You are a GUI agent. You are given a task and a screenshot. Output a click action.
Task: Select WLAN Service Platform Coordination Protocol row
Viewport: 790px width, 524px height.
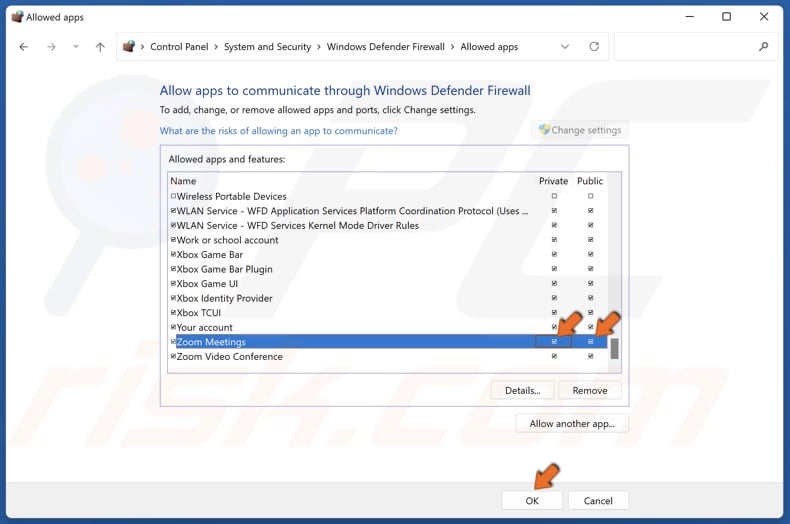388,211
